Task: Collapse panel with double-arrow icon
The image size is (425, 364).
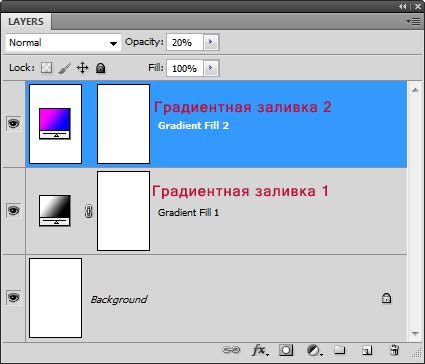Action: pyautogui.click(x=403, y=6)
